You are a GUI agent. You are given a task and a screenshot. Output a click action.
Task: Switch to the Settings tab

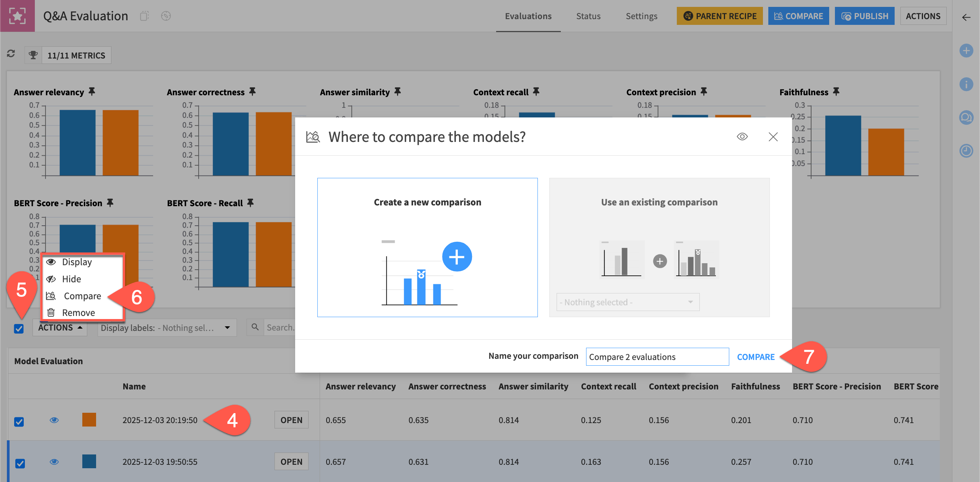point(642,16)
